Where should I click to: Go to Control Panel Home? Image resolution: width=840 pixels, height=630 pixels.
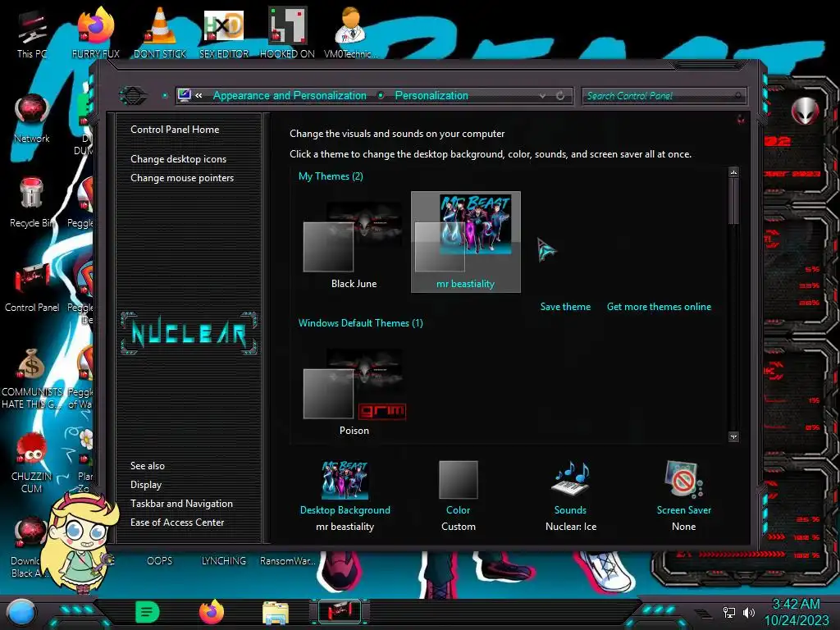click(175, 130)
